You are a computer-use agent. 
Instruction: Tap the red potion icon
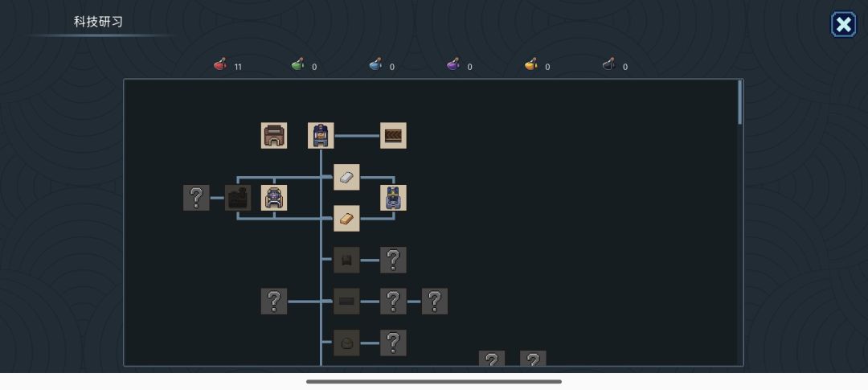tap(220, 64)
